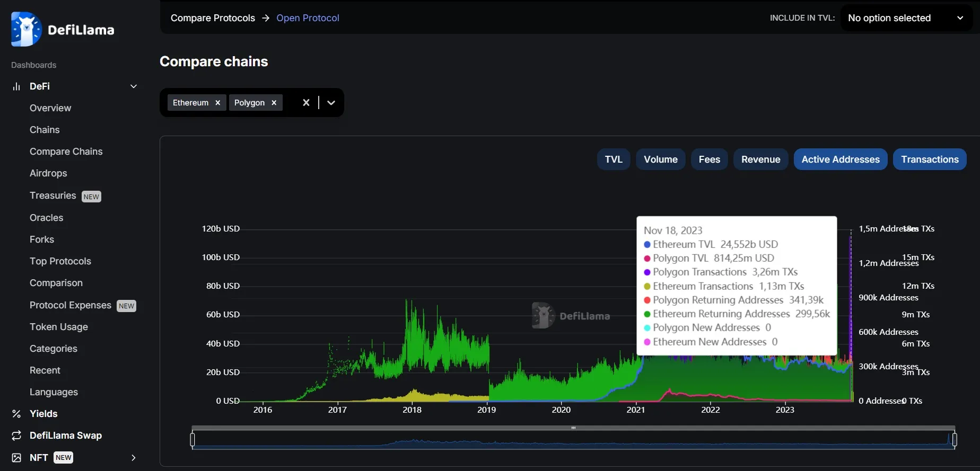Go to Token Usage page
The width and height of the screenshot is (980, 471).
(x=59, y=327)
